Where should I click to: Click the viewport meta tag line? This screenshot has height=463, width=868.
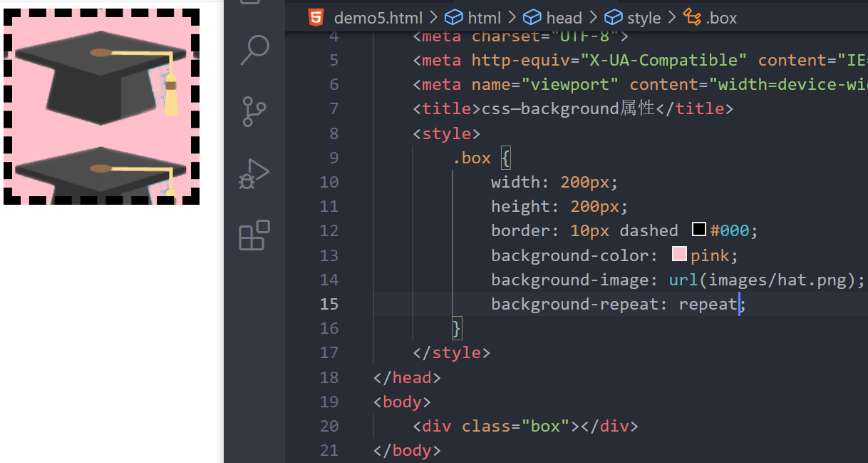(640, 84)
